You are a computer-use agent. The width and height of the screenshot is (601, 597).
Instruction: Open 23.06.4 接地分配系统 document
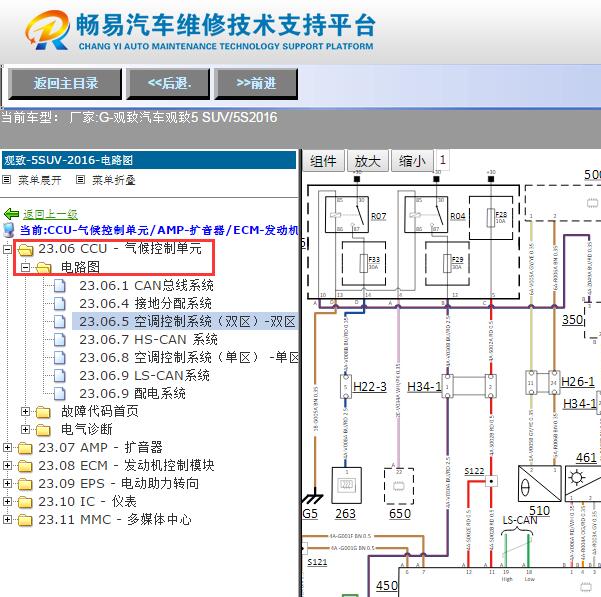click(146, 303)
